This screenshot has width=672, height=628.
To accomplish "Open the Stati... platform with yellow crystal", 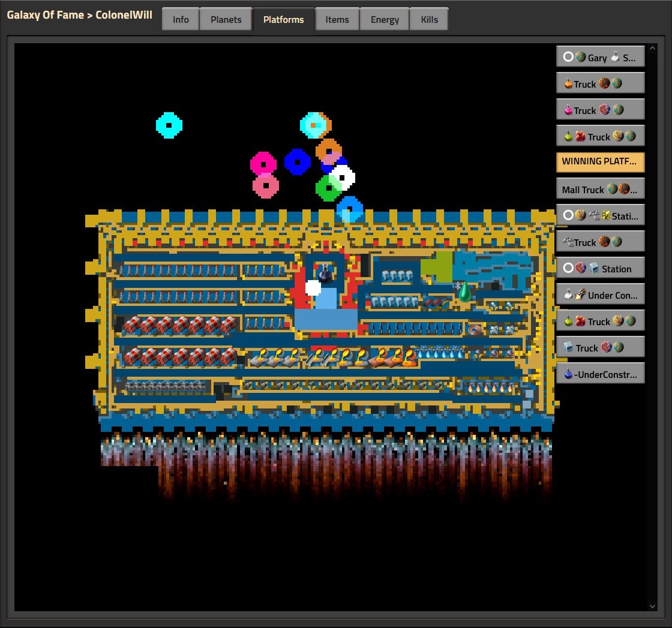I will click(x=600, y=215).
